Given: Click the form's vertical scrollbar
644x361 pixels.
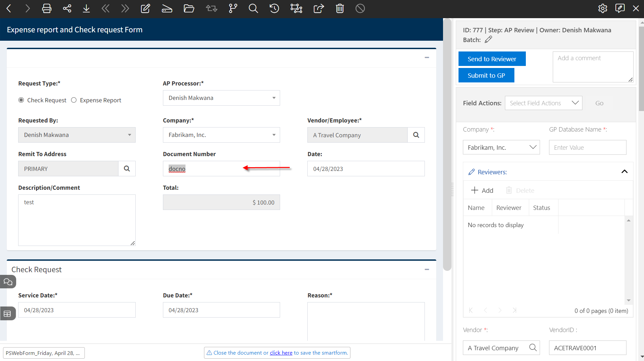Looking at the screenshot, I should (x=447, y=145).
